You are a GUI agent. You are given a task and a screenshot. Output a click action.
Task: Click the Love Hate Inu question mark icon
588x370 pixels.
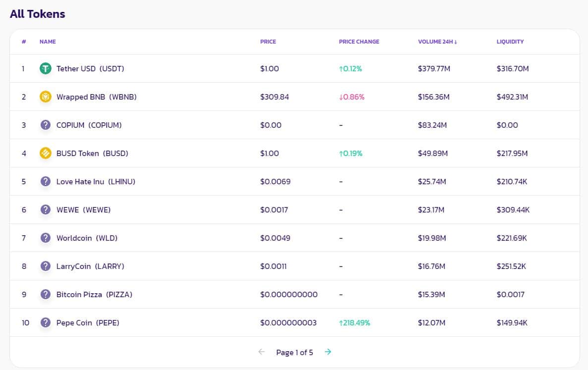click(46, 181)
